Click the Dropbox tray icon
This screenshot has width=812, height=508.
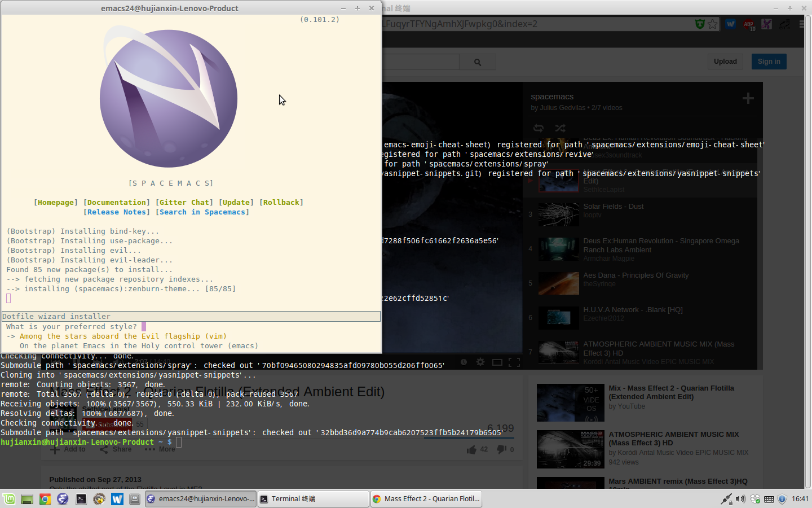[x=755, y=499]
